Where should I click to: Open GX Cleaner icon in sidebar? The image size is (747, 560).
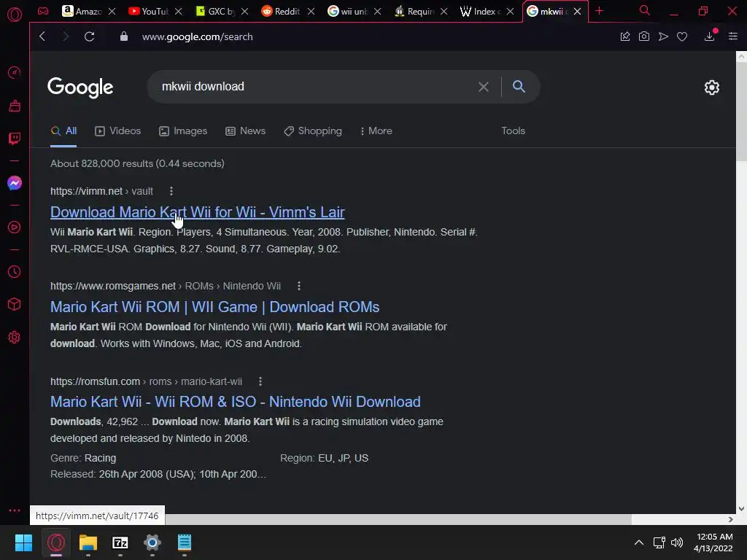click(x=15, y=106)
